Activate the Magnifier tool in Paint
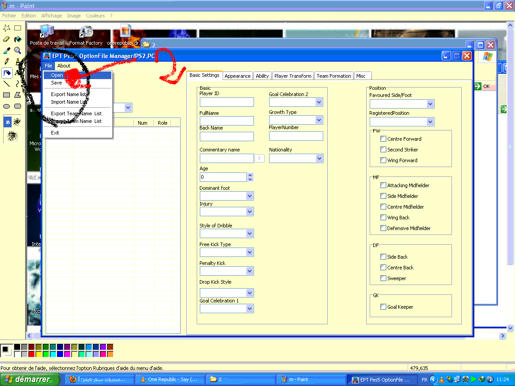Screen dimensions: 515x386 pyautogui.click(x=17, y=50)
